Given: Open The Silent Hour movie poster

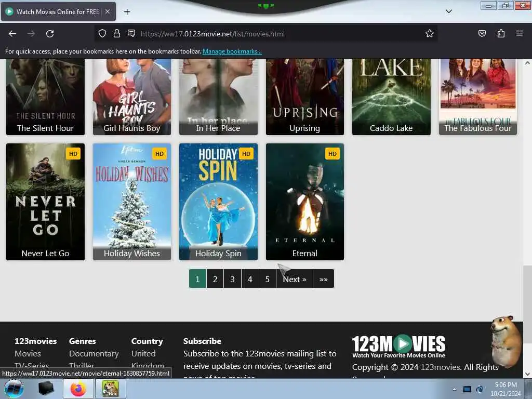Looking at the screenshot, I should click(x=46, y=97).
